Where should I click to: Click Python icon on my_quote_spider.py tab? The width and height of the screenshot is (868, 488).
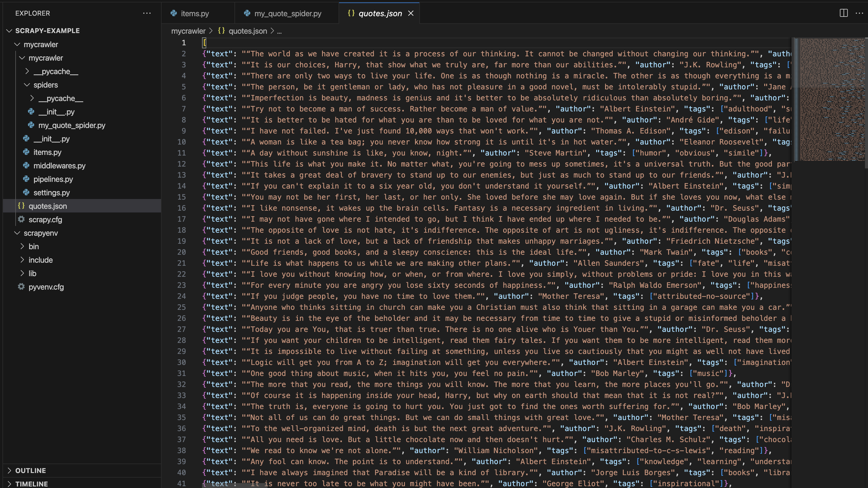pyautogui.click(x=247, y=13)
